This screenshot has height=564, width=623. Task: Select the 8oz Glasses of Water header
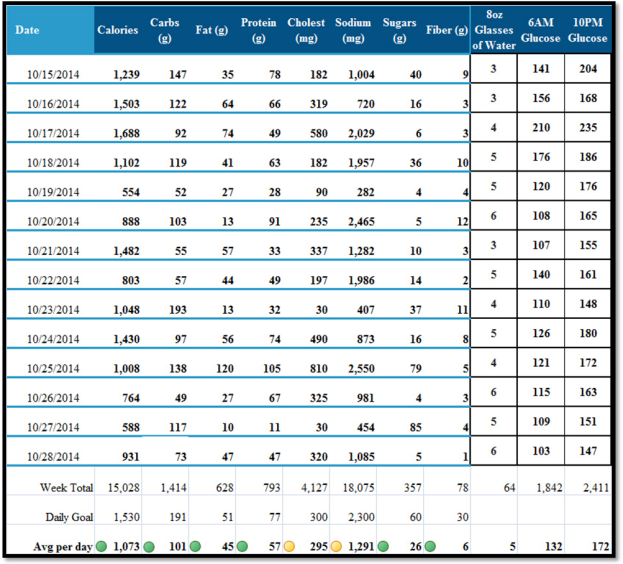pos(494,30)
